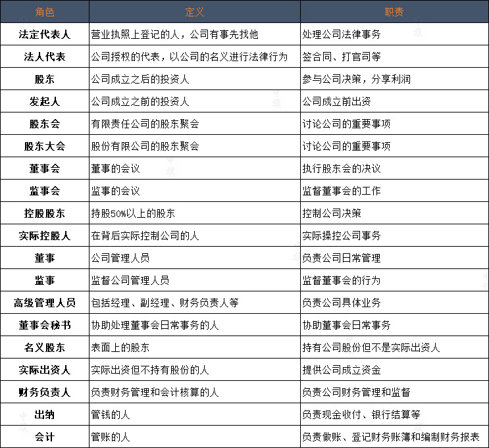Select the 监事会 role cell

[x=44, y=191]
